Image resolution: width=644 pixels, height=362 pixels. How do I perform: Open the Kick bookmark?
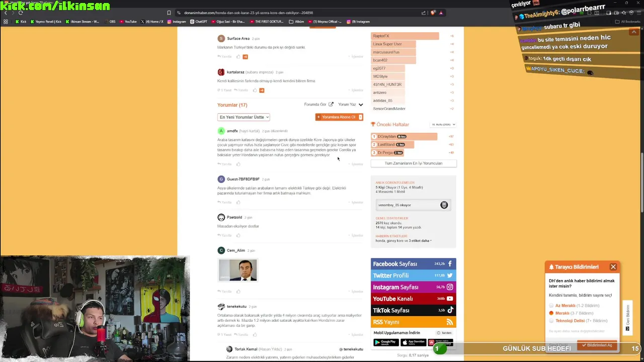tap(21, 22)
